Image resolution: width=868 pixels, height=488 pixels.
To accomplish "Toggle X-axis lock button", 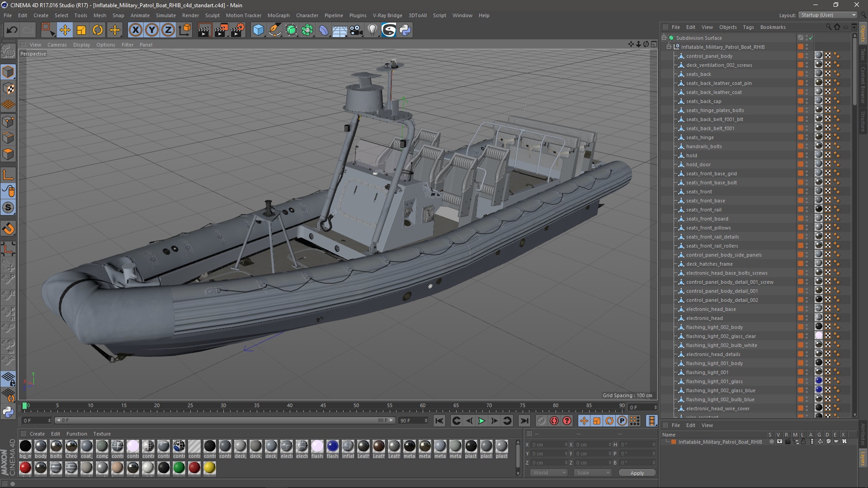I will tap(135, 30).
